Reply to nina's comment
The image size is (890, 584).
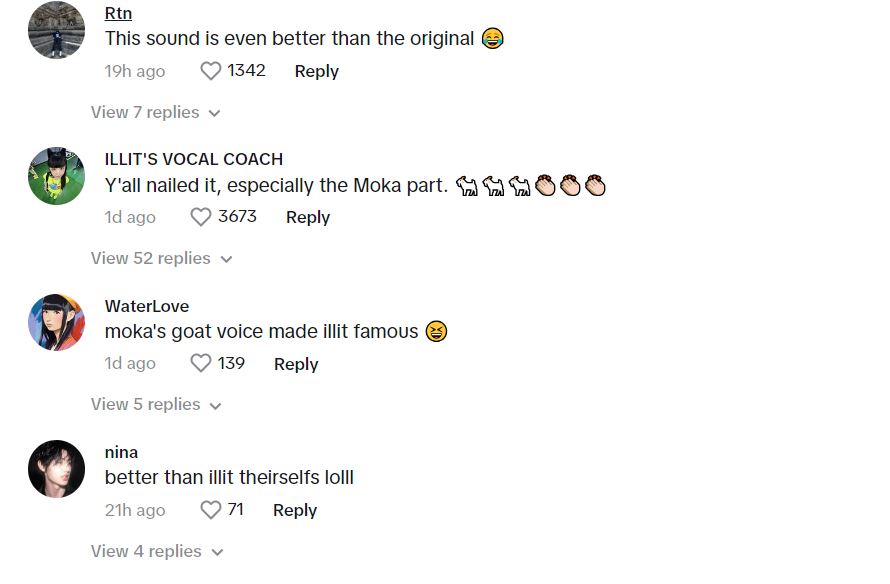(294, 510)
